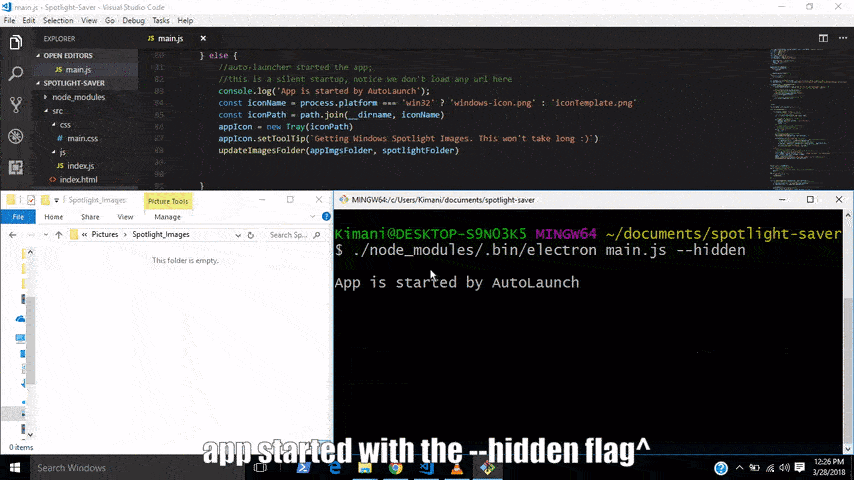
Task: Open the Edit menu in VS Code
Action: [x=29, y=21]
